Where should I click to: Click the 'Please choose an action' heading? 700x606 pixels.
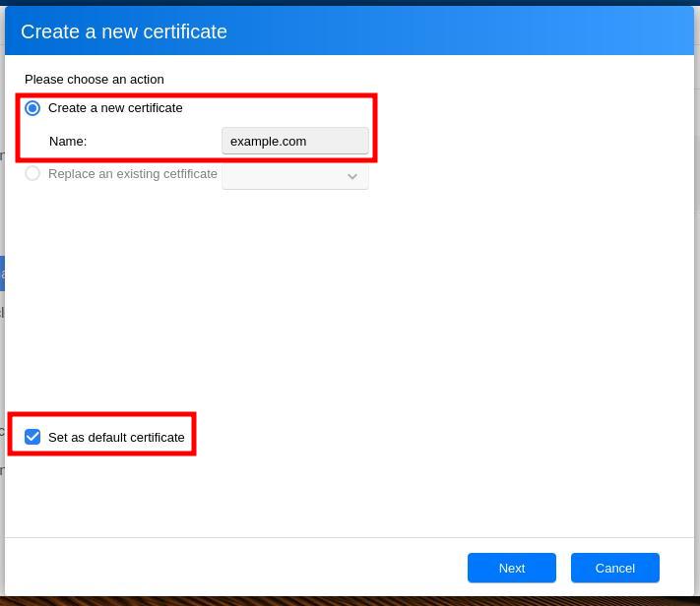[x=95, y=80]
